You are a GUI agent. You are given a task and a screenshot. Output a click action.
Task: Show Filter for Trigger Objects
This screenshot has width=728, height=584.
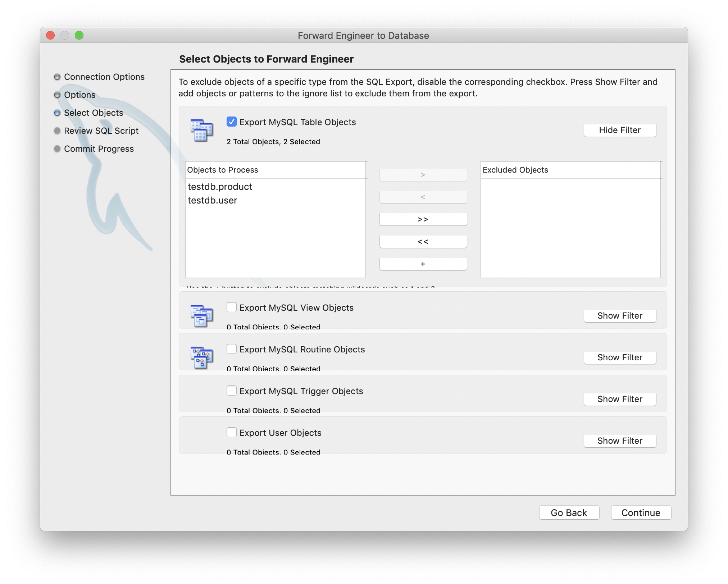620,399
